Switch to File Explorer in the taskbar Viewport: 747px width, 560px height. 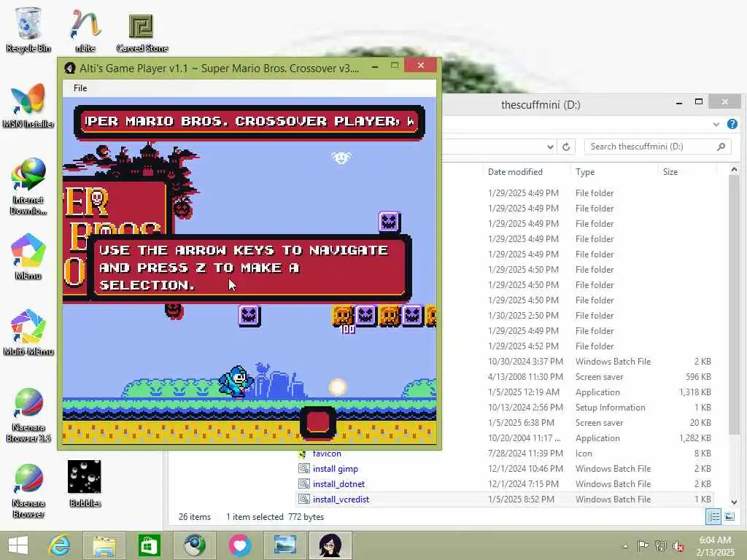pos(104,545)
